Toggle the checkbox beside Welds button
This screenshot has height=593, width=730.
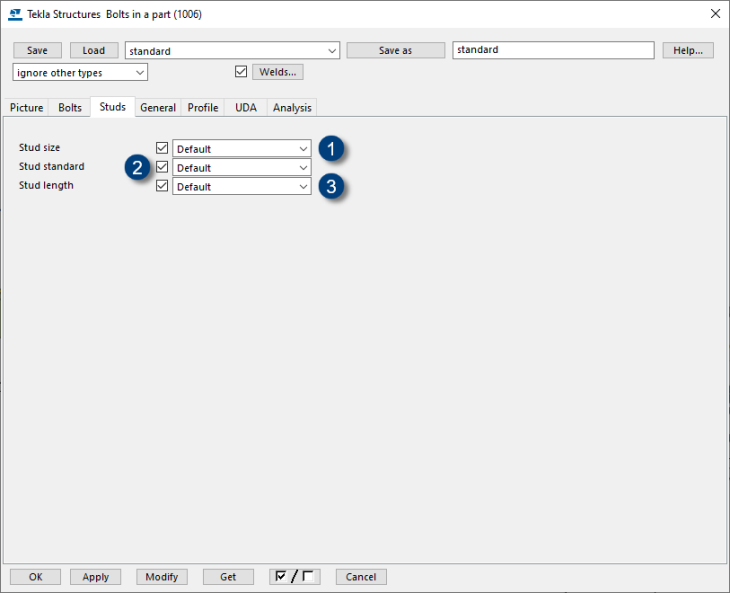pos(241,72)
